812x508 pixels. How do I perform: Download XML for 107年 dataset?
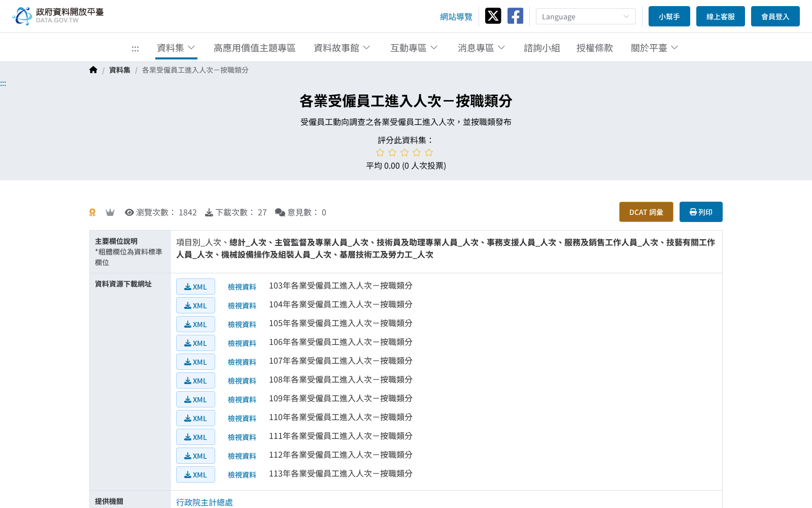(195, 362)
